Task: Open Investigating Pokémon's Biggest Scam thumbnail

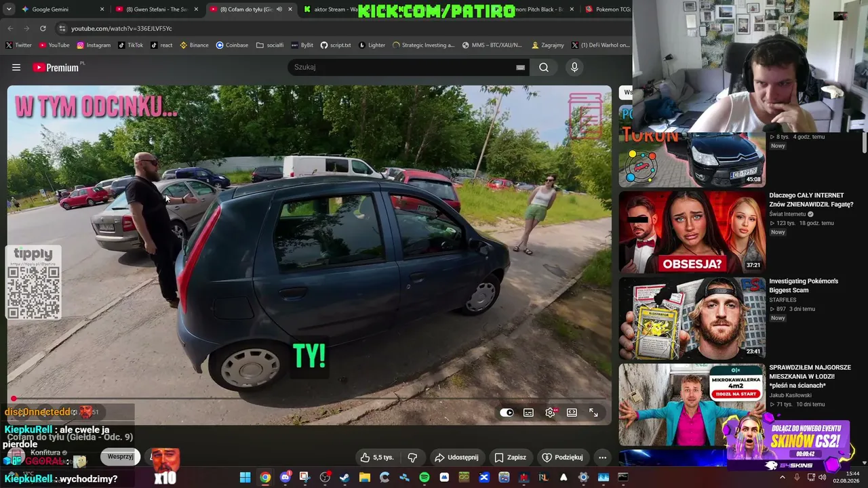Action: pyautogui.click(x=692, y=319)
